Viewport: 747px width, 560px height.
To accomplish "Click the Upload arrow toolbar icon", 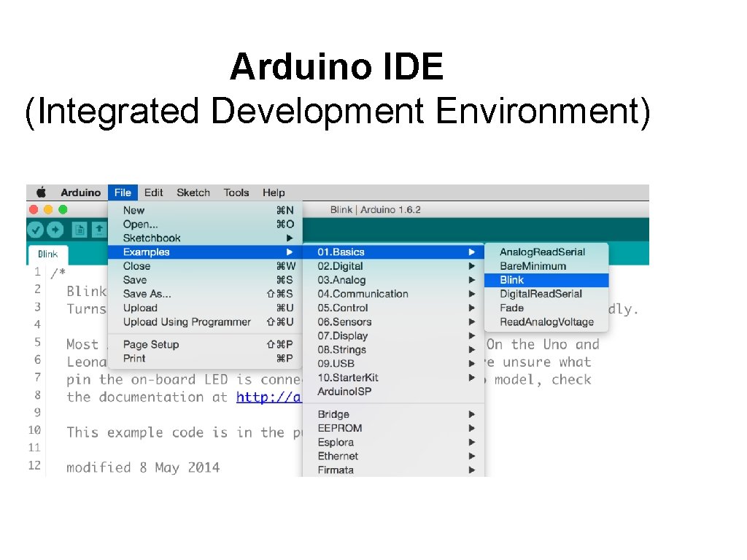I will (55, 230).
